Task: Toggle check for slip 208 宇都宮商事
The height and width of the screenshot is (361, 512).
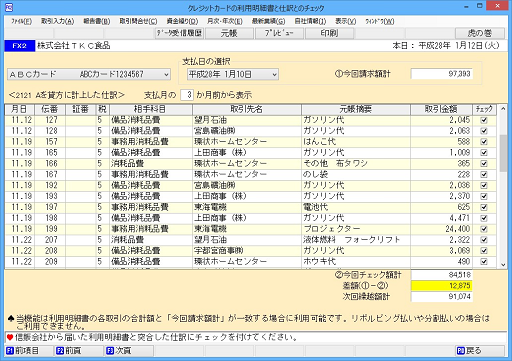Action: (484, 251)
